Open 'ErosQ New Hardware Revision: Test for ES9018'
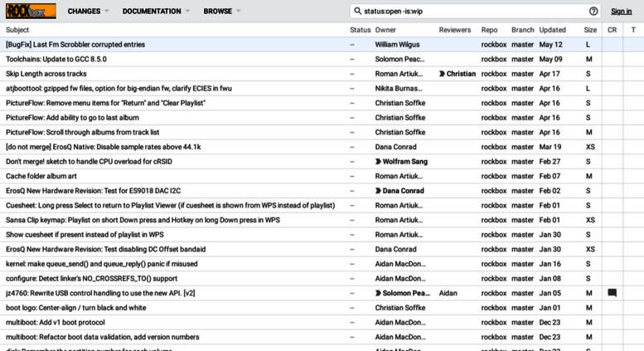644x351 pixels. (93, 191)
